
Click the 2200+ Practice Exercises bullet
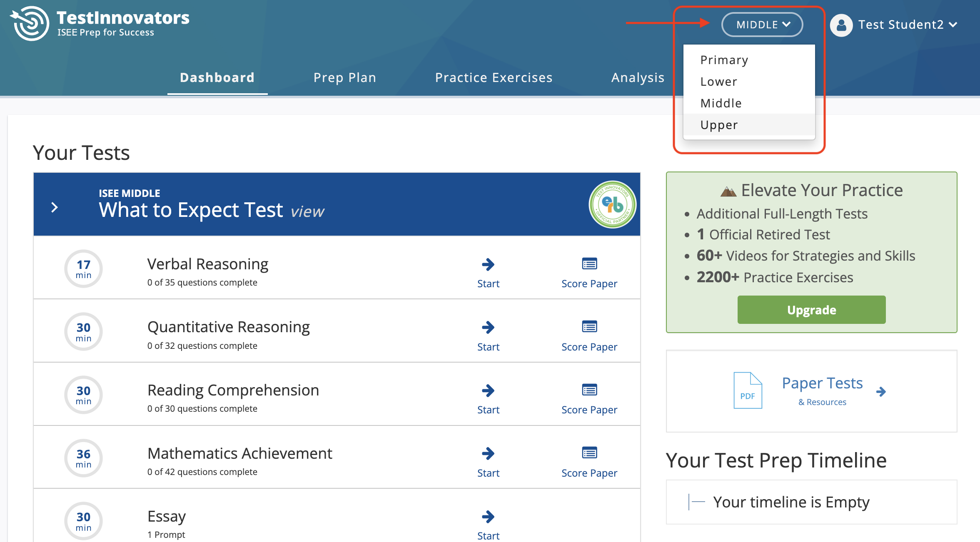pos(775,277)
